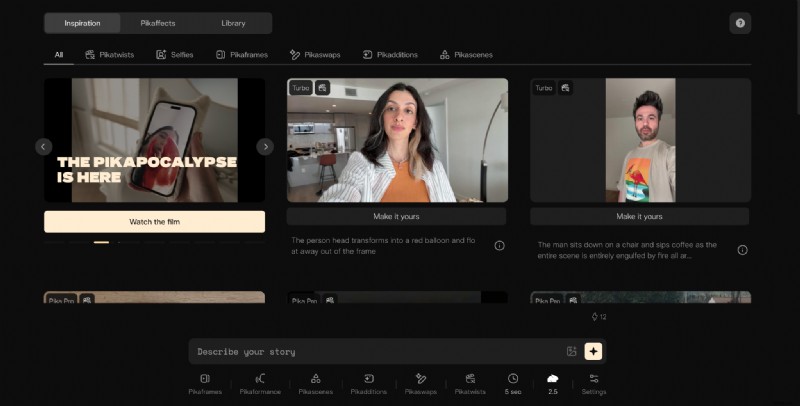The width and height of the screenshot is (800, 406).
Task: Click the Watch the film button
Action: click(x=155, y=222)
